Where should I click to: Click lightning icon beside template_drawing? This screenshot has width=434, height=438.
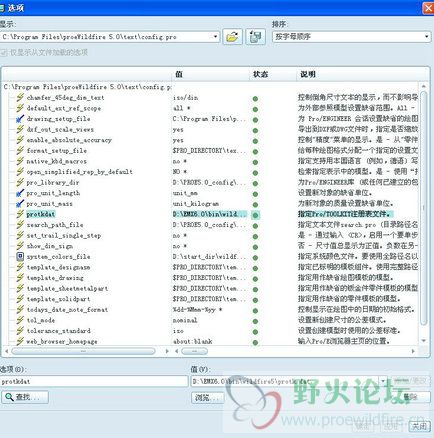(x=20, y=278)
